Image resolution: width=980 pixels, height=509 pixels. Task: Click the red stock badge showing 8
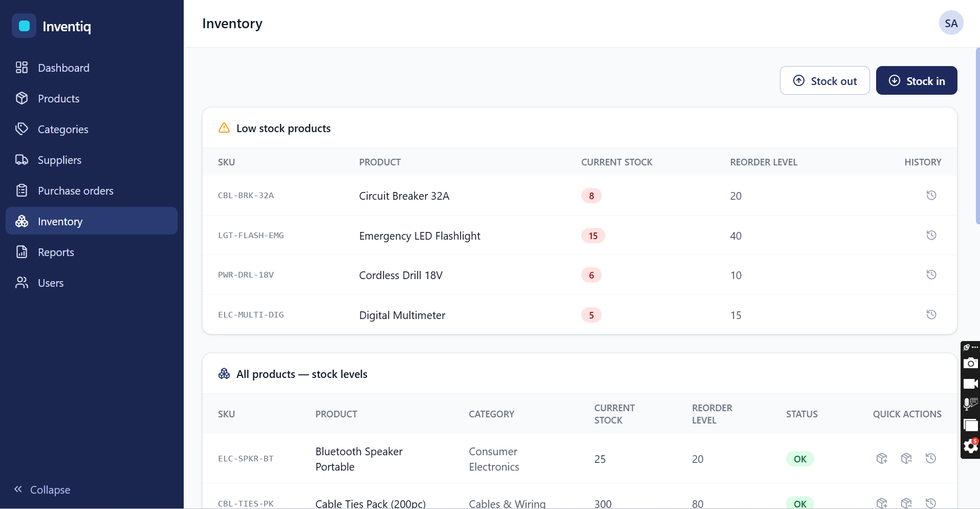pos(592,196)
